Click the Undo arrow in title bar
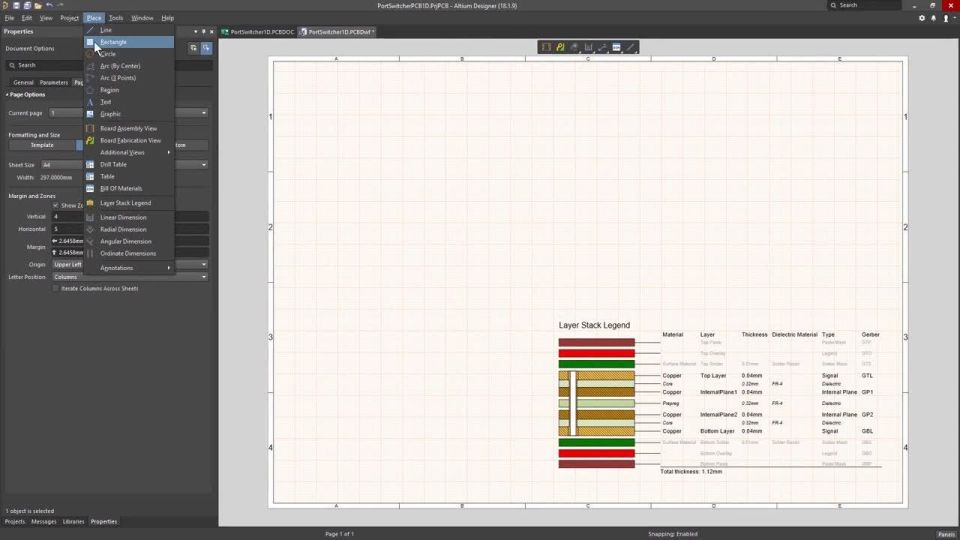Image resolution: width=960 pixels, height=540 pixels. click(50, 6)
